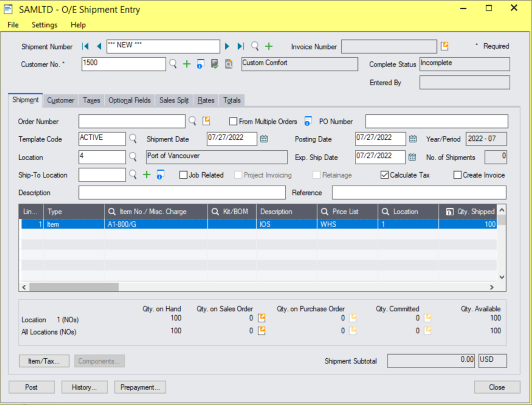532x405 pixels.
Task: Open Shipment Date calendar
Action: click(264, 139)
